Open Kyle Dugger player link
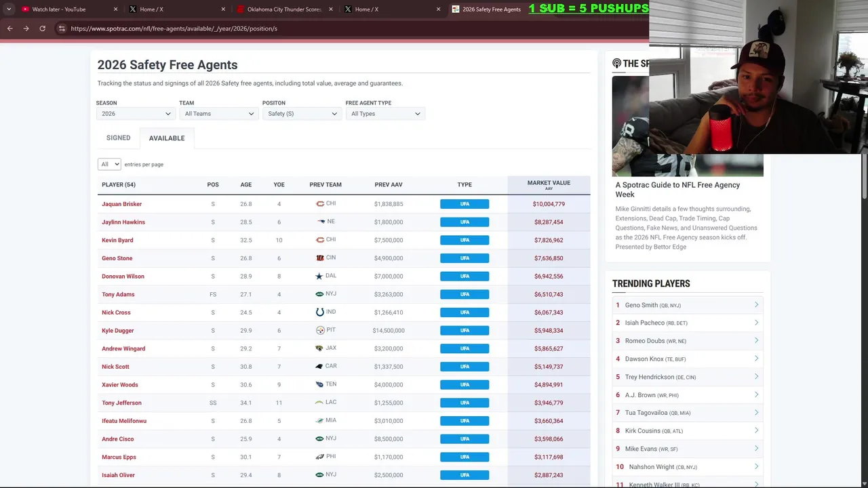 (118, 331)
